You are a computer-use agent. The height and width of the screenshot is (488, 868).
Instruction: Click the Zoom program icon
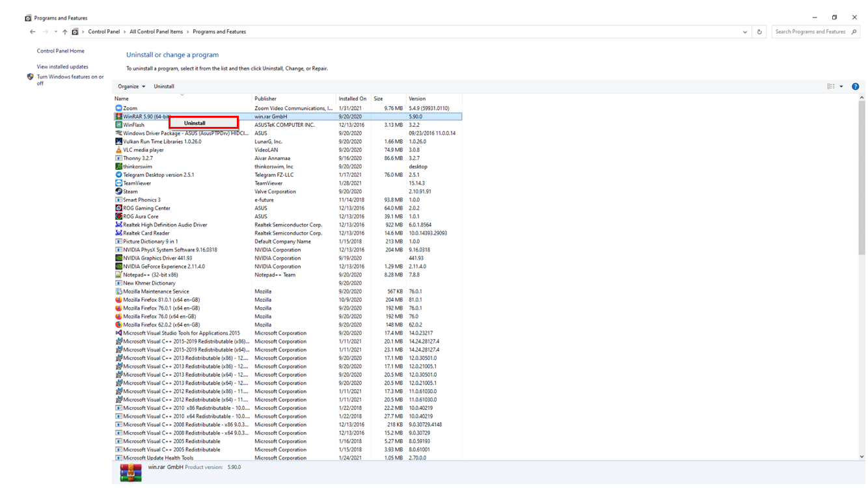point(118,108)
